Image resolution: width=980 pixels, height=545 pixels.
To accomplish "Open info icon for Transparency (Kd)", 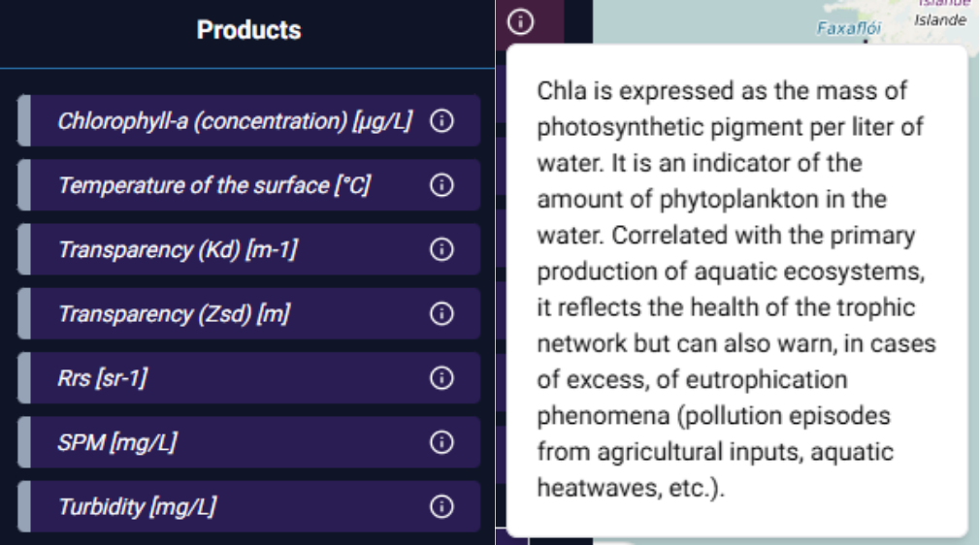I will (x=441, y=250).
